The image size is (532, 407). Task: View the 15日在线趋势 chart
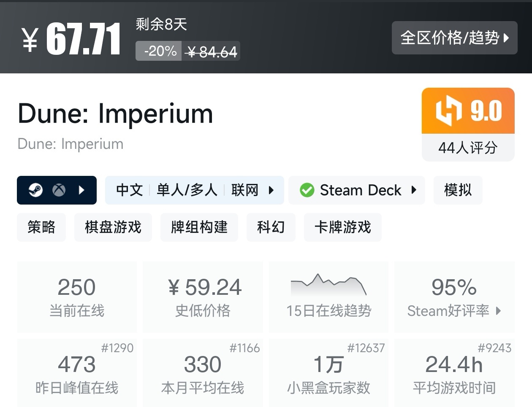(x=328, y=296)
